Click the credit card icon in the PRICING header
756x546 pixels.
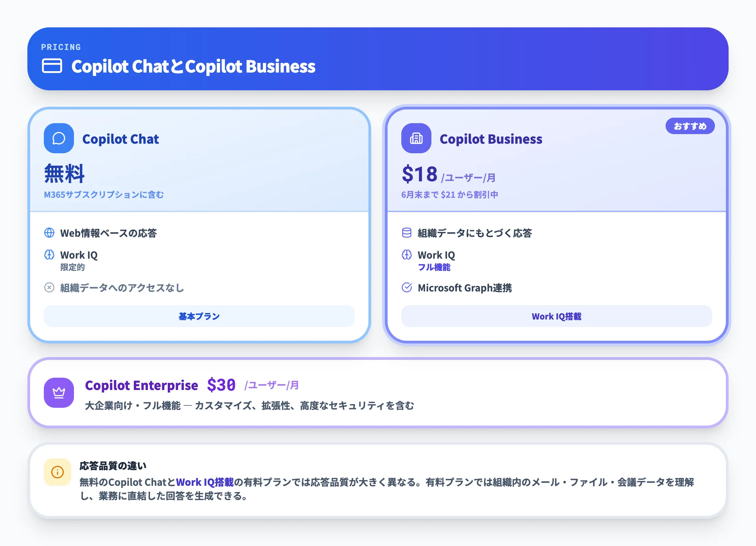[x=52, y=66]
